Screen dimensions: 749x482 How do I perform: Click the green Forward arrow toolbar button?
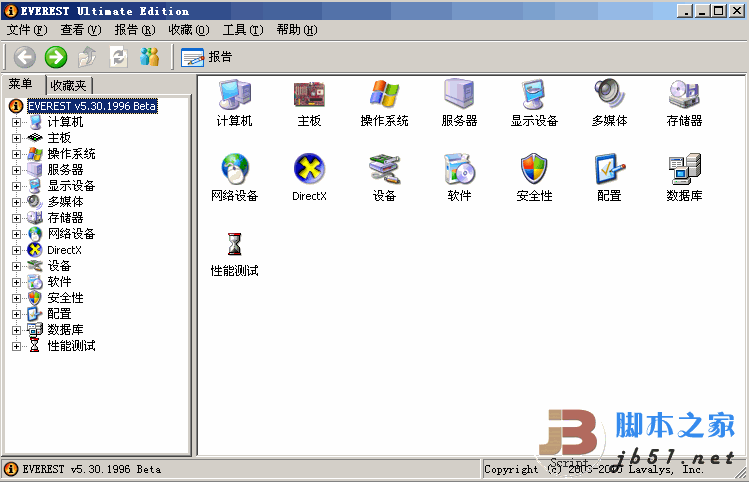coord(56,57)
